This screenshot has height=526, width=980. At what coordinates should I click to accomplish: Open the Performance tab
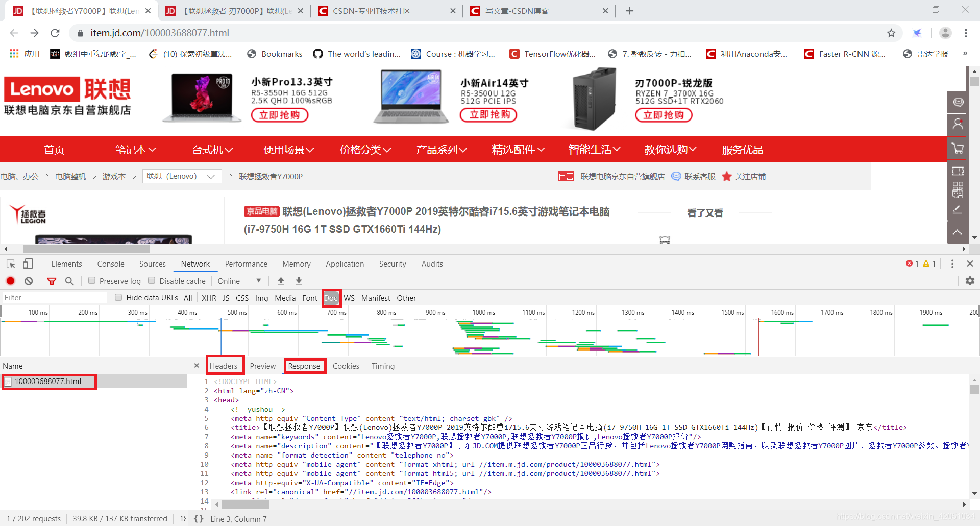[246, 264]
